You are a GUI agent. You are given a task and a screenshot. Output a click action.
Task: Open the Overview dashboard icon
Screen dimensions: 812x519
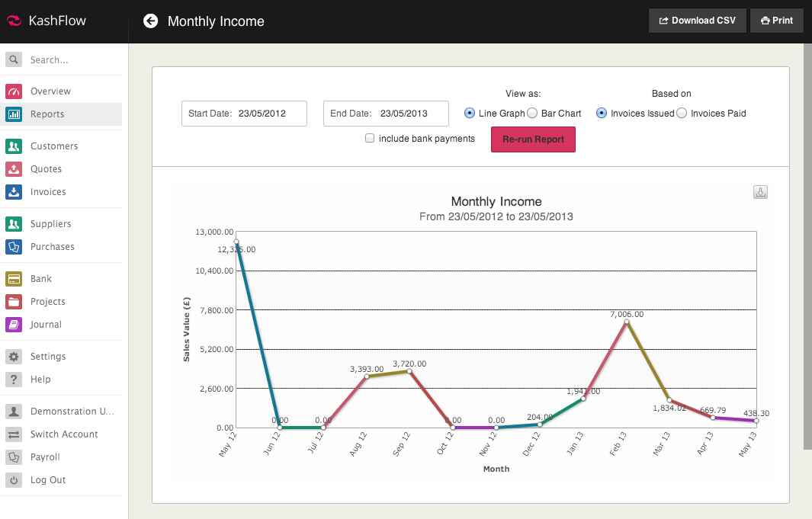tap(14, 91)
